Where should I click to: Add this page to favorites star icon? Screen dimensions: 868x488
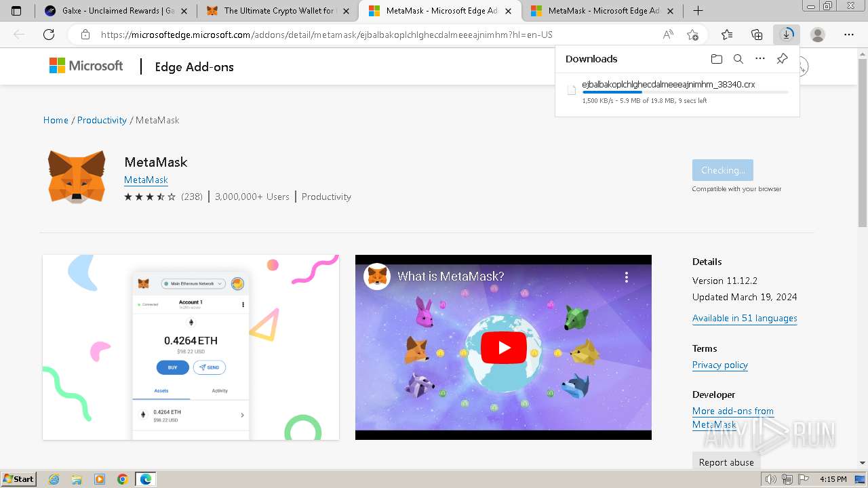(x=692, y=35)
